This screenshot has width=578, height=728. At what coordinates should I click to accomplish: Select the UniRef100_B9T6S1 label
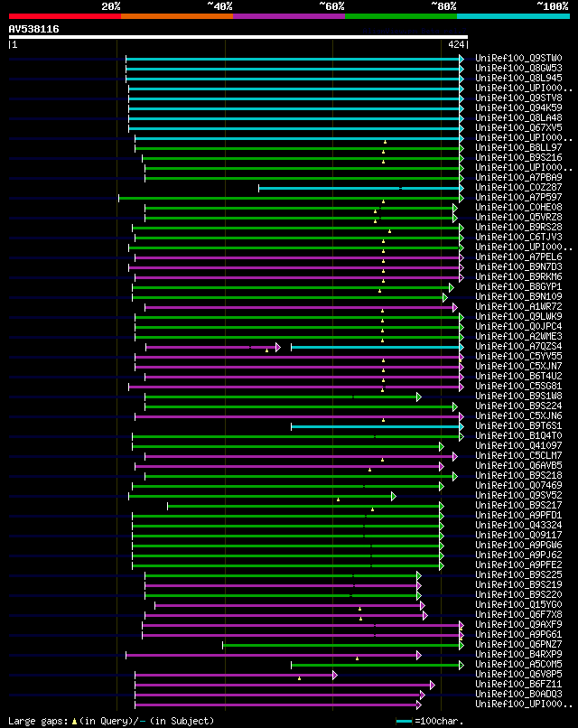tap(518, 425)
